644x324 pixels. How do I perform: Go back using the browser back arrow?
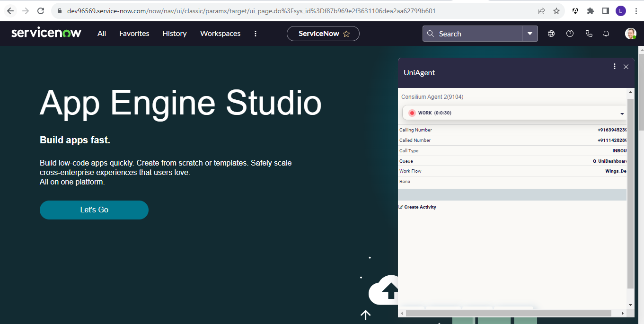pyautogui.click(x=10, y=11)
